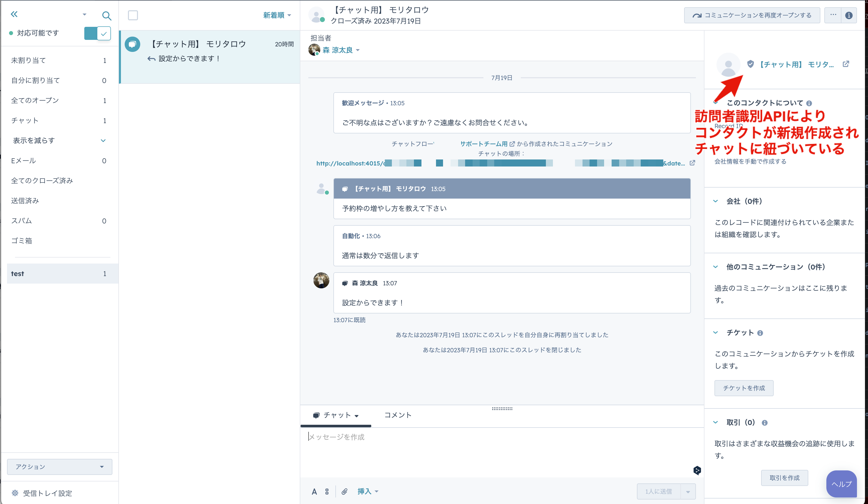868x504 pixels.
Task: Open サポートチーム用 chatflow link
Action: tap(484, 144)
